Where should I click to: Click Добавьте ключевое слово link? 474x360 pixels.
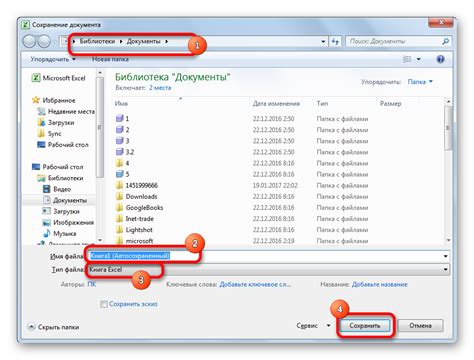click(x=255, y=284)
